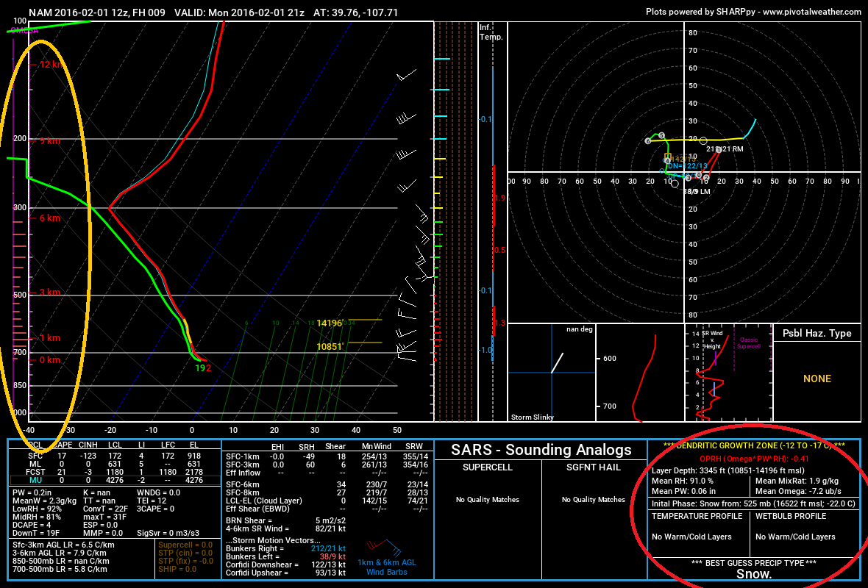Click the 'maxT = 31F' value
Screen dimensions: 868x588
[x=104, y=517]
